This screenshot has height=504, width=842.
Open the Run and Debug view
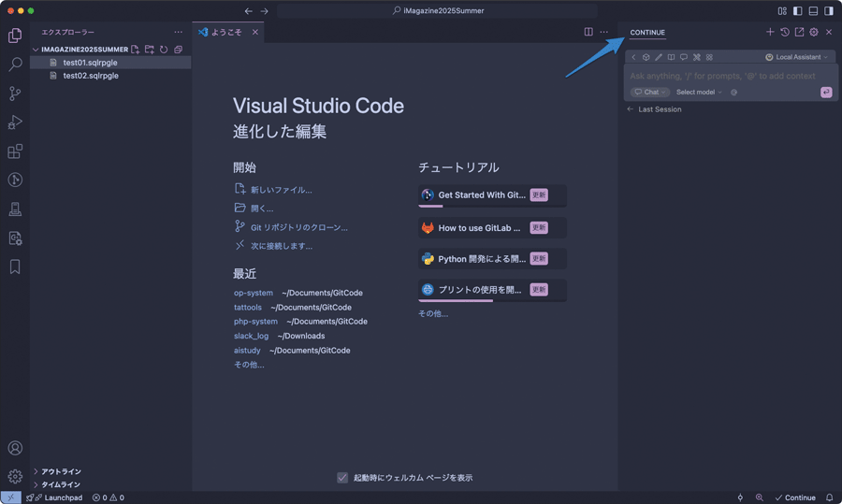coord(15,122)
